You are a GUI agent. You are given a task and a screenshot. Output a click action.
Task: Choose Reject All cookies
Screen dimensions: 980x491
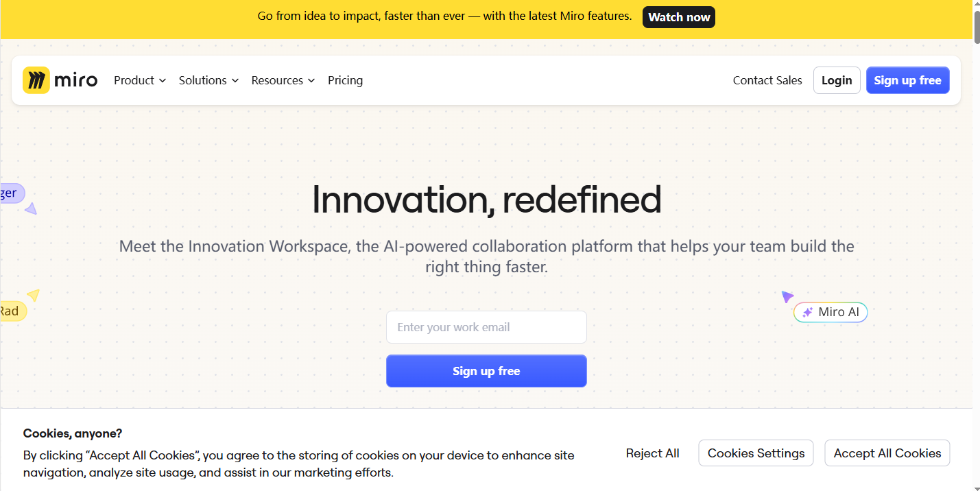(652, 453)
